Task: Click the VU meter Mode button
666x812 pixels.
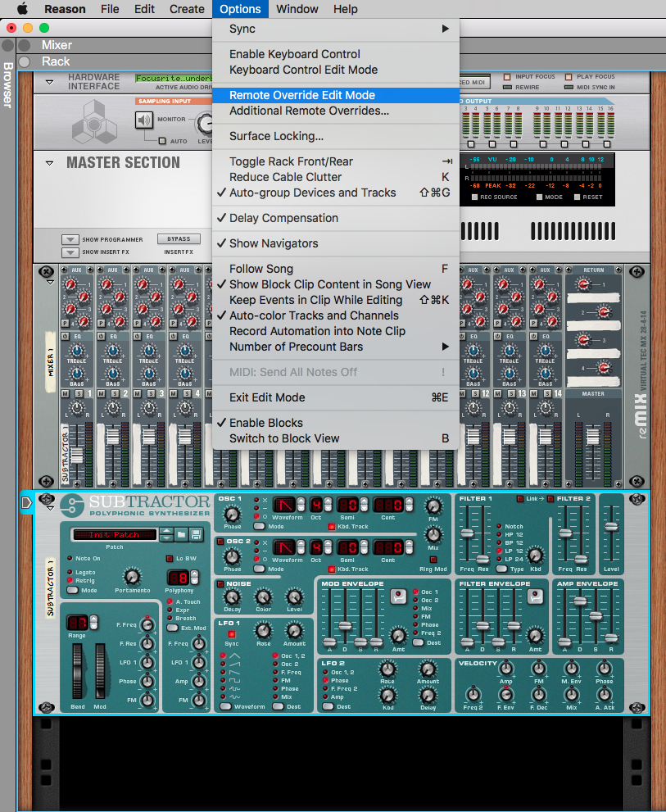Action: (x=540, y=197)
